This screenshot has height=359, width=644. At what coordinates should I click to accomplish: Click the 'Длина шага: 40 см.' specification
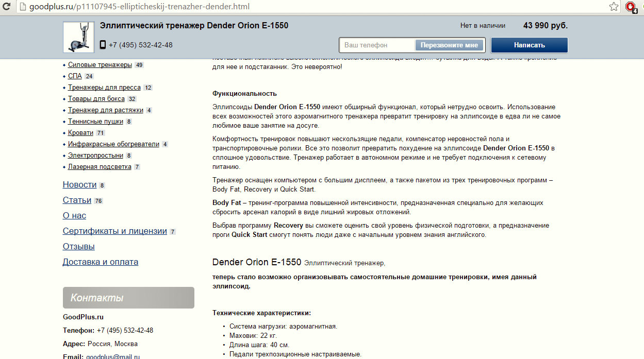[259, 345]
